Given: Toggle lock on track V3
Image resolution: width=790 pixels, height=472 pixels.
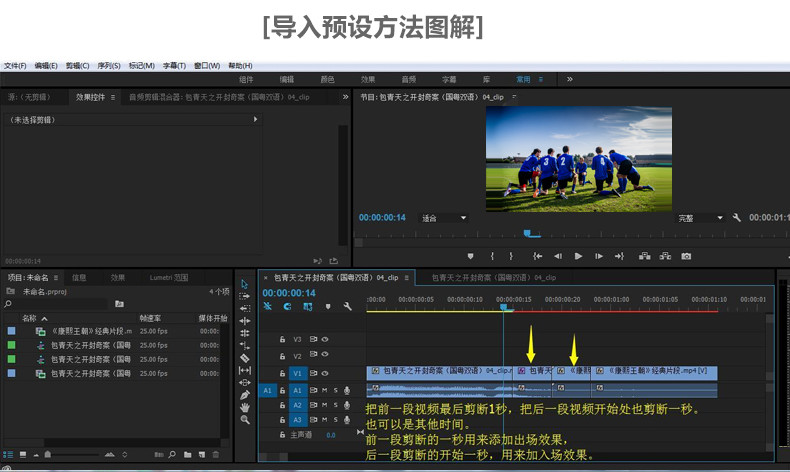Looking at the screenshot, I should click(282, 340).
